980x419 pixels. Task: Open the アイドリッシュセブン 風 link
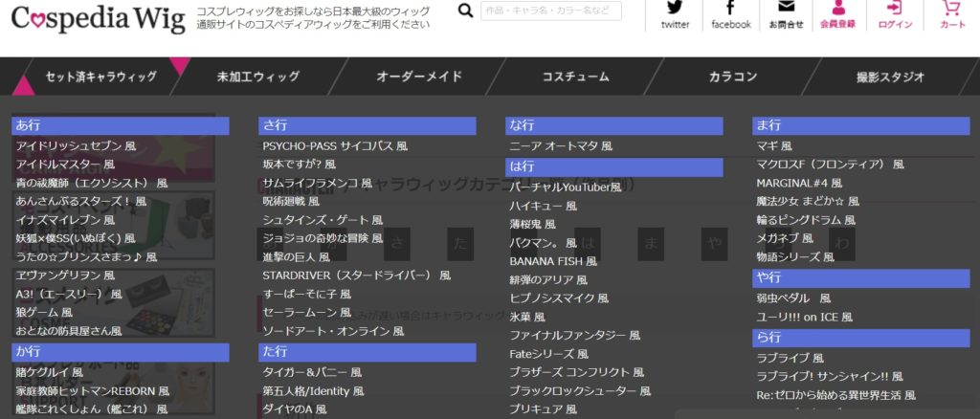coord(76,146)
